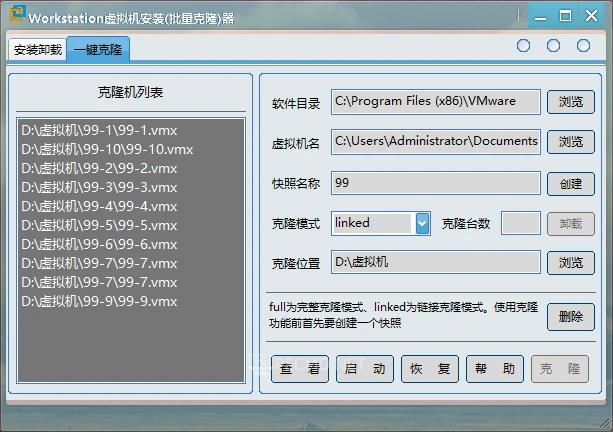Open help with the 帮助 button
This screenshot has width=613, height=432.
[495, 369]
